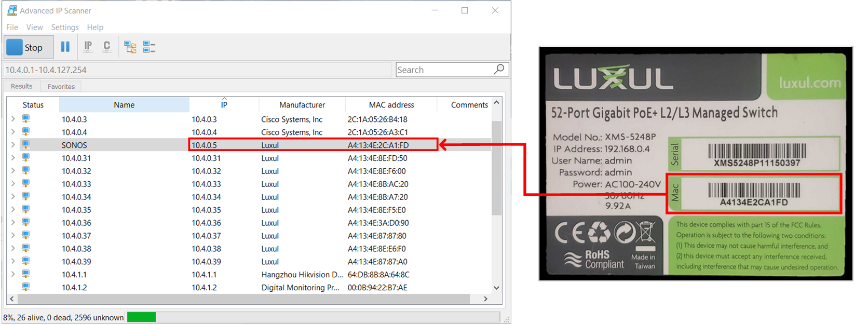Click computer icon for 10.4.0.35
868x325 pixels.
pos(26,209)
